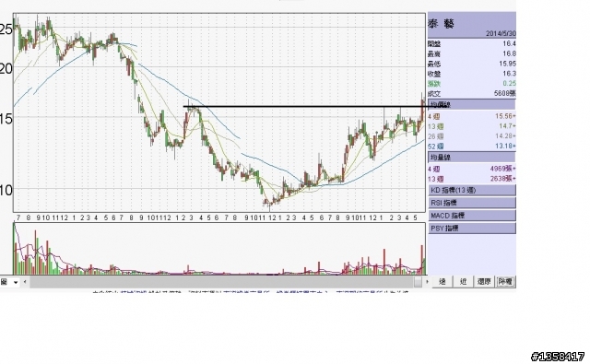Screen dimensions: 590x364
Task: Click the price change value 0.25
Action: (509, 84)
